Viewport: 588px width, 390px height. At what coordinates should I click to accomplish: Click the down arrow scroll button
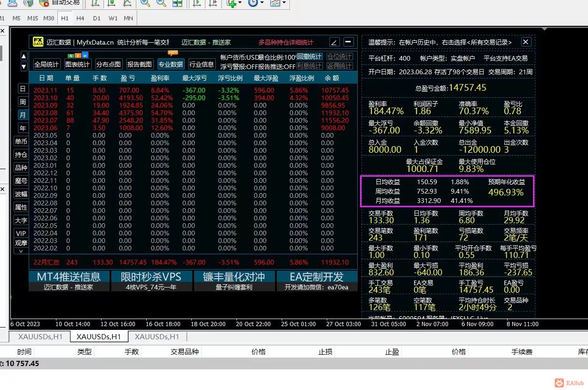24,67
